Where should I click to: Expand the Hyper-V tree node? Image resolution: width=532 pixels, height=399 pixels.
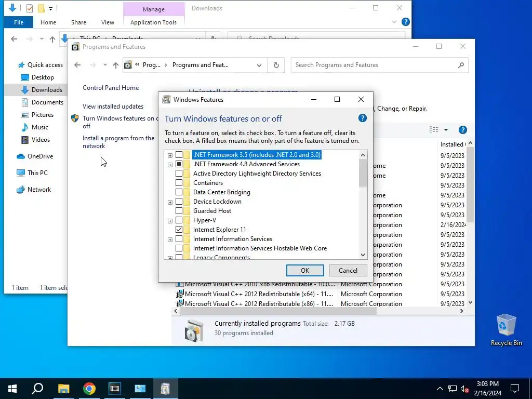[170, 221]
